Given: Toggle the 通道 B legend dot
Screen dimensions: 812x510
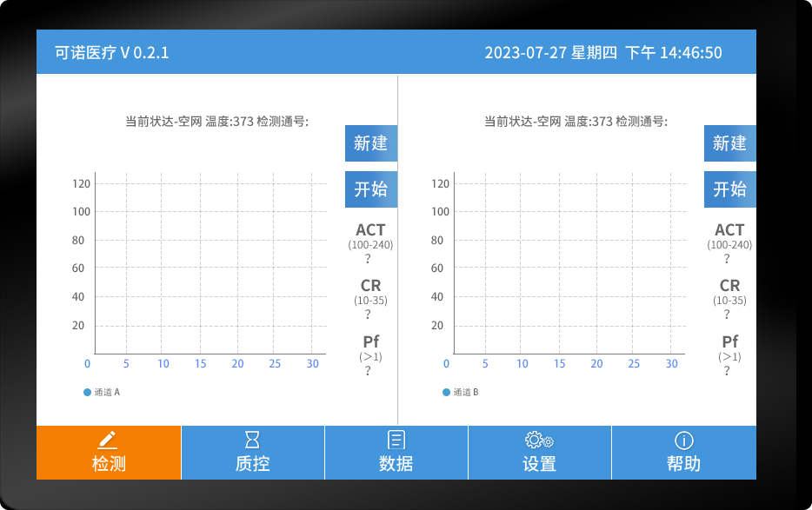Looking at the screenshot, I should (x=446, y=393).
